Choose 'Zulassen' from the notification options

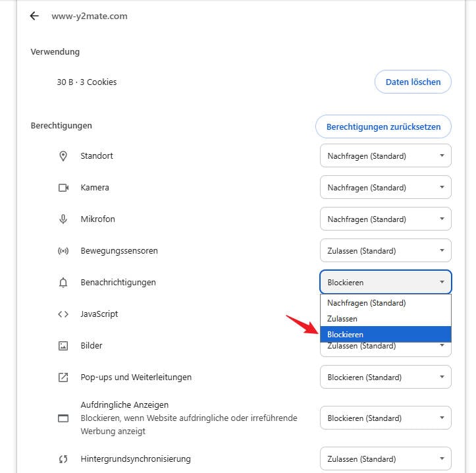point(342,319)
